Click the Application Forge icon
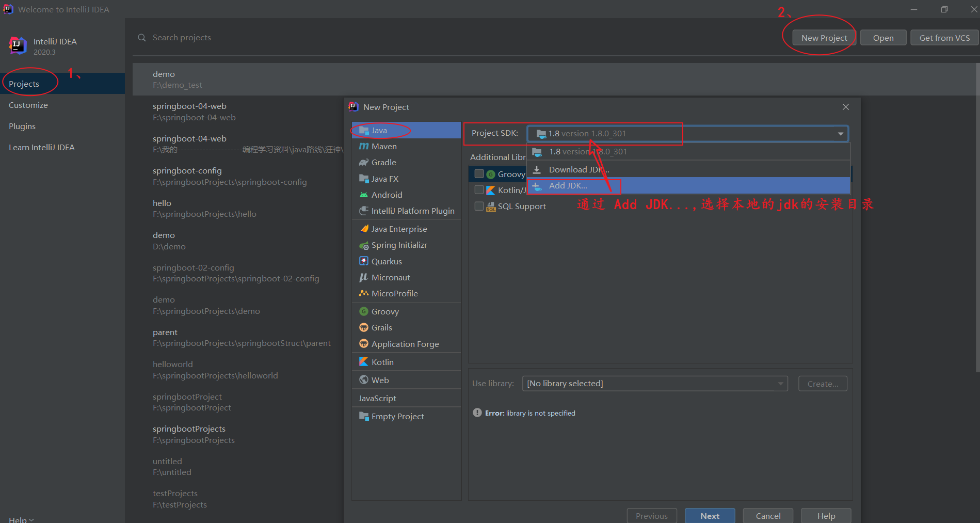The height and width of the screenshot is (523, 980). tap(364, 344)
